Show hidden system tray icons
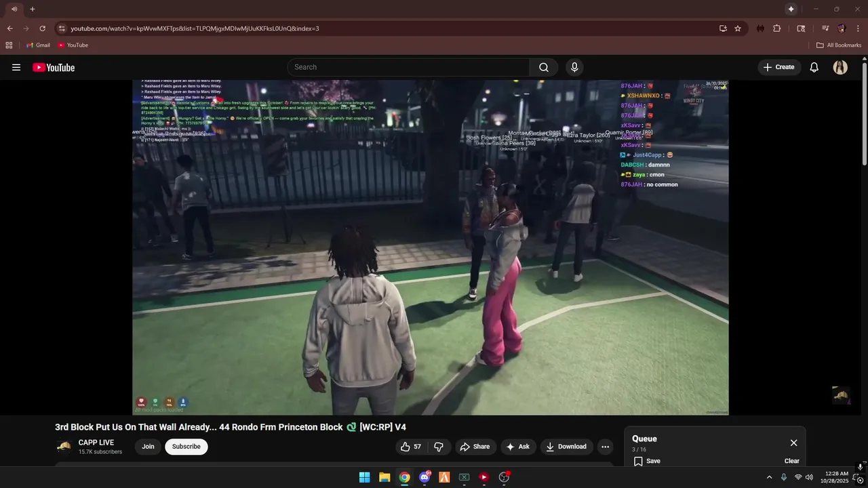Image resolution: width=868 pixels, height=488 pixels. pyautogui.click(x=769, y=477)
